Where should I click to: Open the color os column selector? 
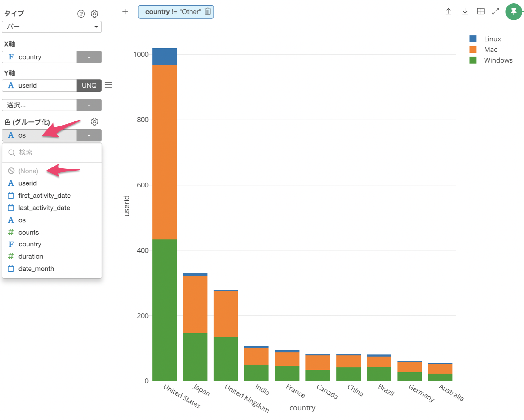[39, 135]
